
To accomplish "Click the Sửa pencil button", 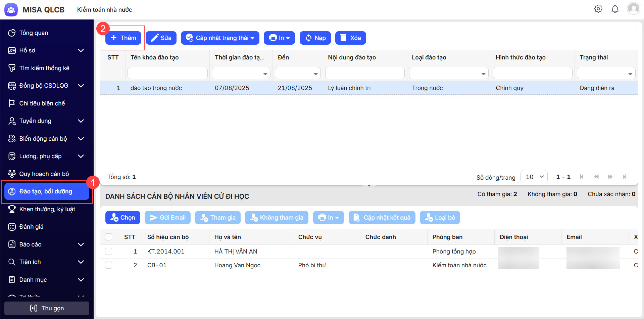I will click(x=161, y=38).
